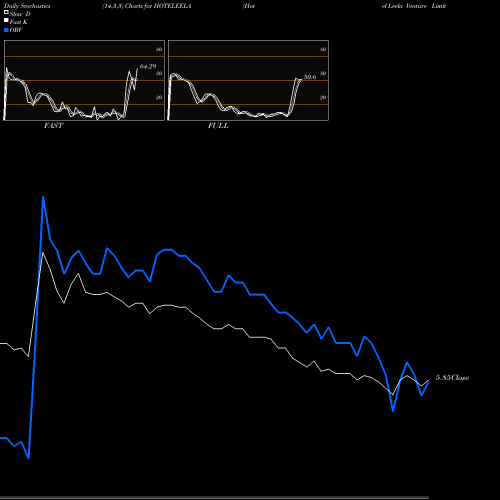This screenshot has height=500, width=500.
Task: Click the 'FULL' chart caption
Action: click(218, 126)
